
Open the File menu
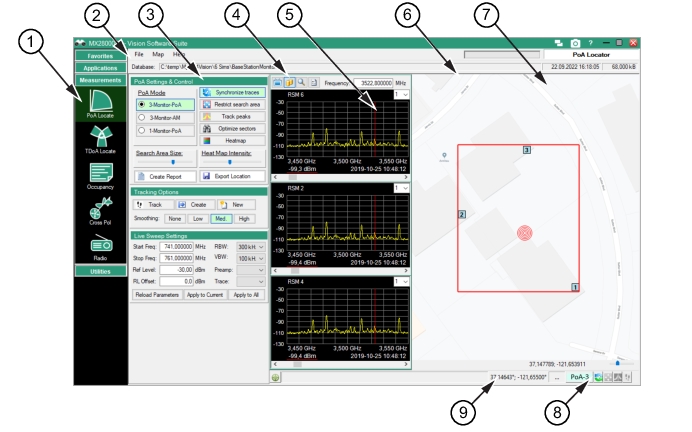(141, 53)
